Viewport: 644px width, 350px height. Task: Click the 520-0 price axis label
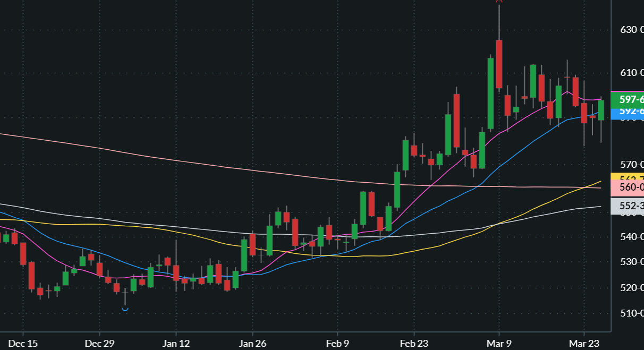pos(632,288)
